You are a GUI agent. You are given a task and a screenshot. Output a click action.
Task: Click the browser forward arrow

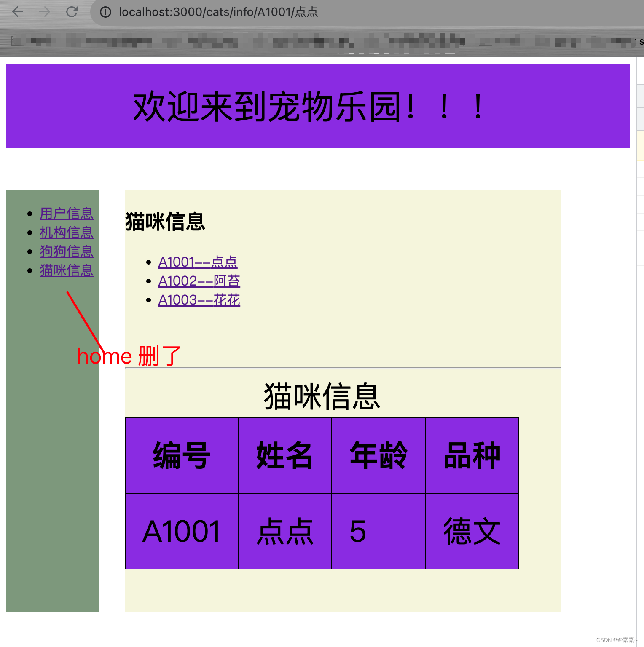(44, 12)
